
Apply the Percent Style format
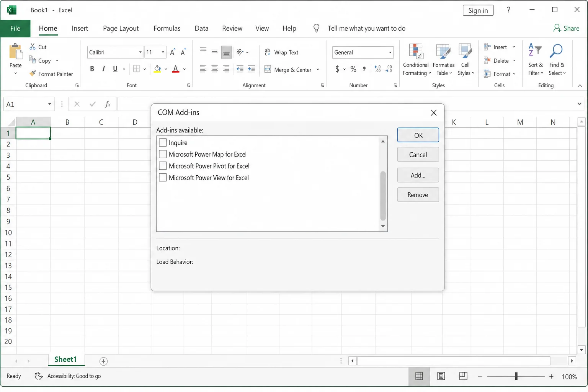click(353, 69)
